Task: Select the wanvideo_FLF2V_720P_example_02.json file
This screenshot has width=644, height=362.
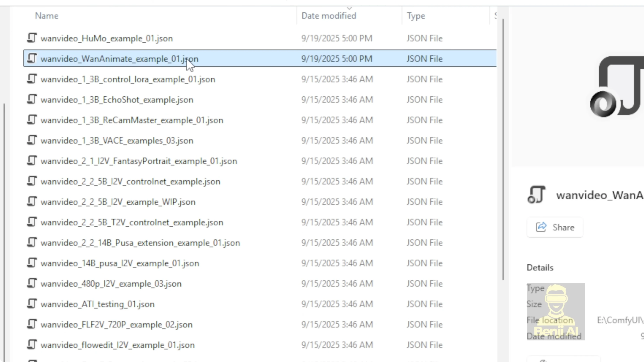Action: tap(117, 324)
